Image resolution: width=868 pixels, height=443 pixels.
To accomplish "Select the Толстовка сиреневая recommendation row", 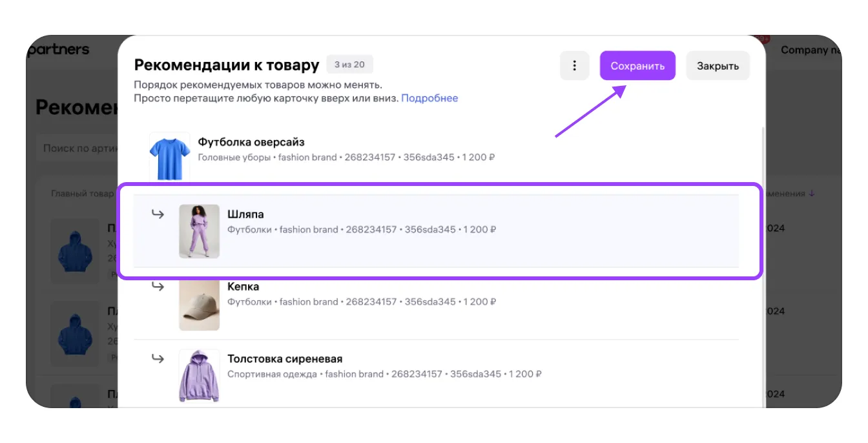I will click(452, 375).
